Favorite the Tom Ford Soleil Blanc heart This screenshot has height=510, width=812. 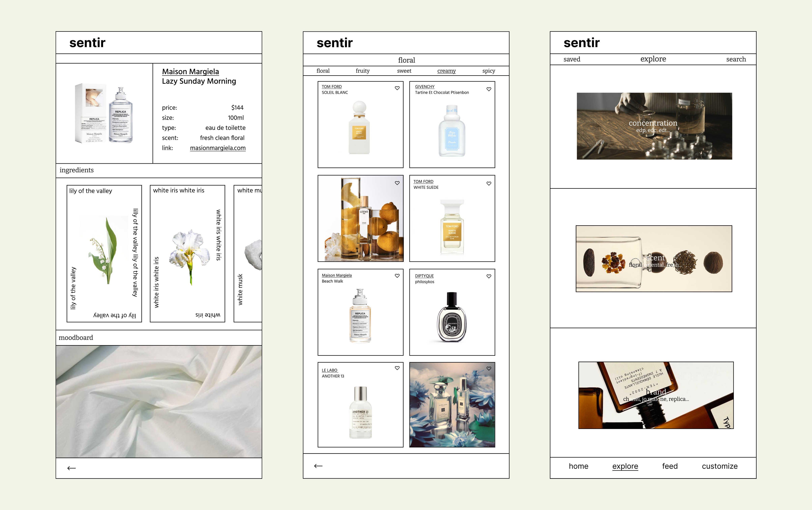(397, 88)
